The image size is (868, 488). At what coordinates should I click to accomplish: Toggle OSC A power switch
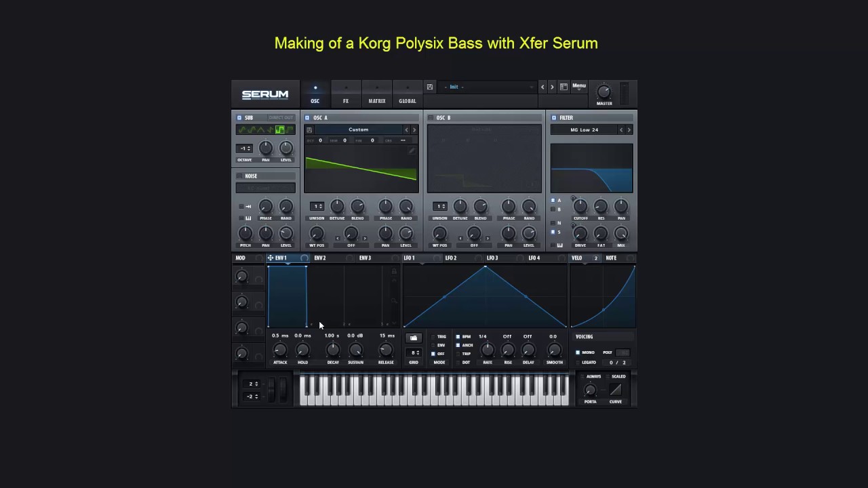click(307, 117)
